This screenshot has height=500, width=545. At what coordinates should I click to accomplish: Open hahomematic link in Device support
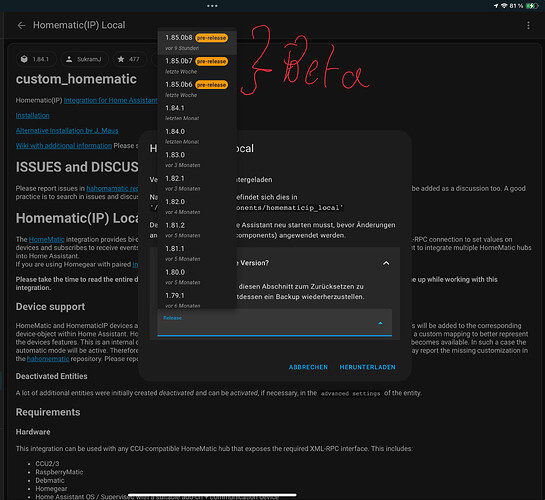pyautogui.click(x=48, y=359)
